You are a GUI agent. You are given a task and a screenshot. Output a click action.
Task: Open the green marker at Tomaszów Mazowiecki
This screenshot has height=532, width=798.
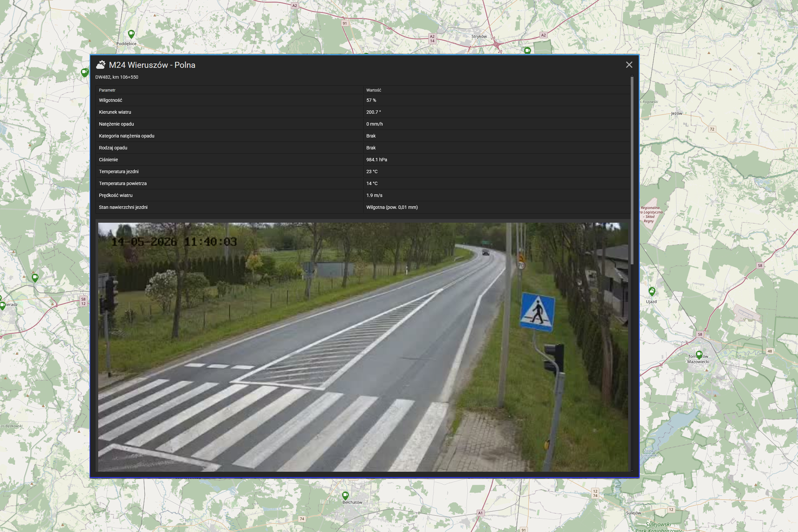(699, 355)
